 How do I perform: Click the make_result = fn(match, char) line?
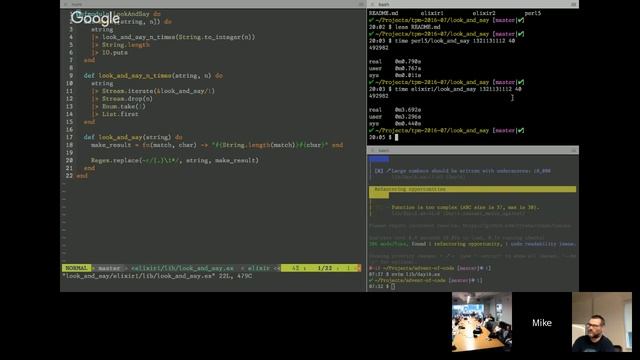217,145
